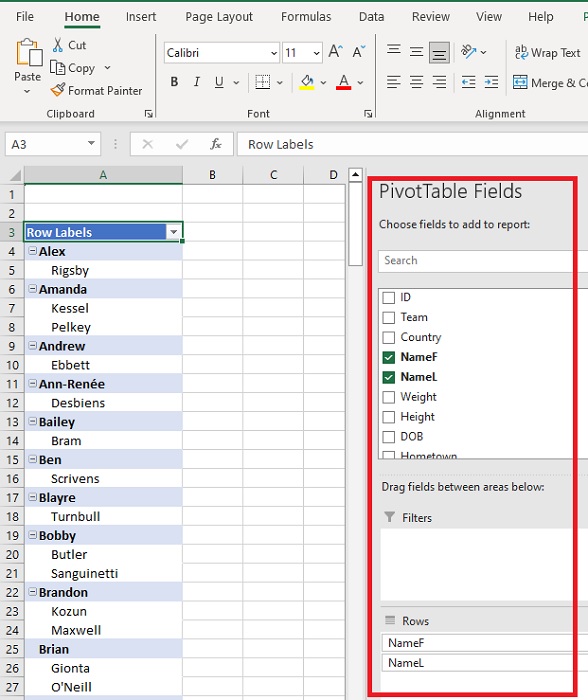Check the DOB field checkbox
This screenshot has width=588, height=700.
pos(389,437)
